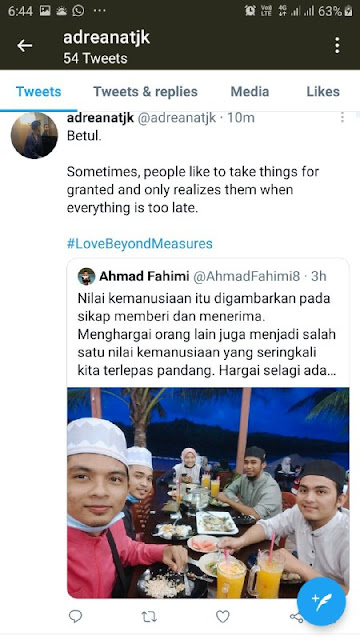Tap the reply speech bubble icon
The width and height of the screenshot is (360, 640).
(x=75, y=616)
